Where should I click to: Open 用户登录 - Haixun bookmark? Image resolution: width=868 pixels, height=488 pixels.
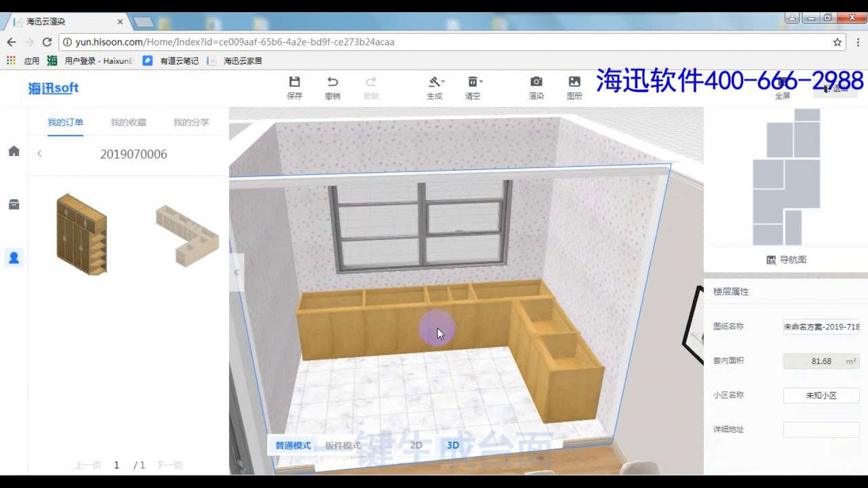coord(91,60)
